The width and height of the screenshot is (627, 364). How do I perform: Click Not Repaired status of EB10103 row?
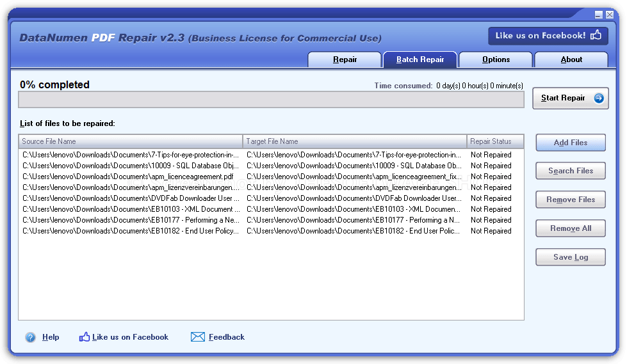(491, 209)
